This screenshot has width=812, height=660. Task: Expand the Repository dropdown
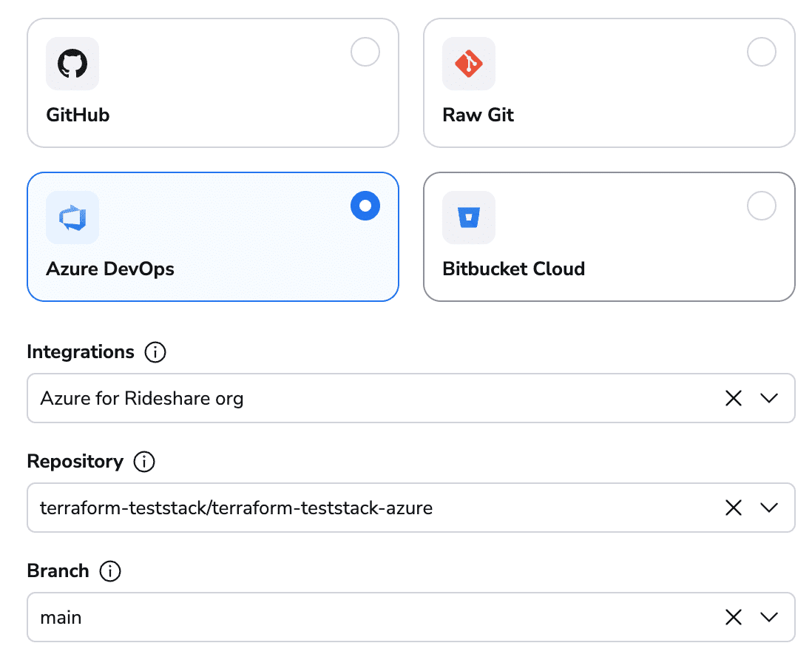(769, 508)
